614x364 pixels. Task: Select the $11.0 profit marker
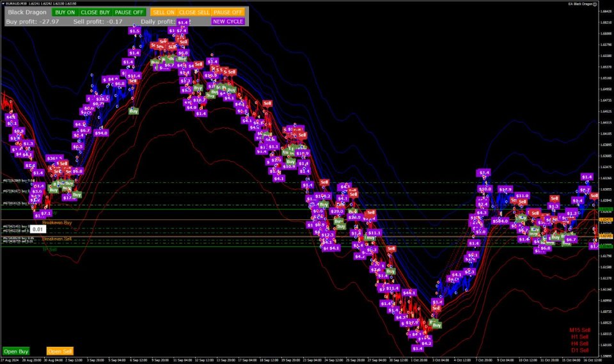(523, 196)
